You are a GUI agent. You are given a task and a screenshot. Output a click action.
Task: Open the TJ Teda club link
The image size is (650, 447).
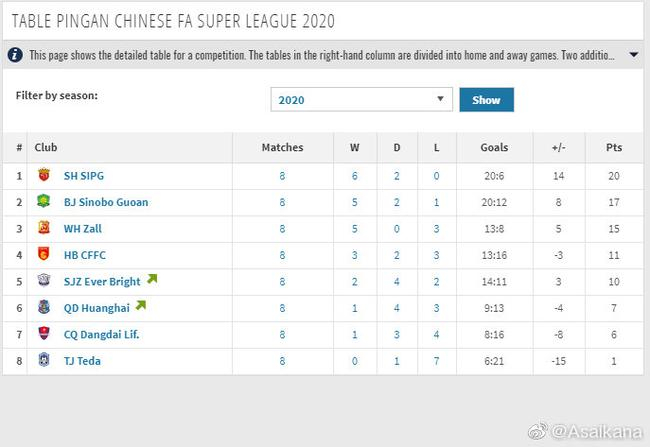pyautogui.click(x=82, y=361)
